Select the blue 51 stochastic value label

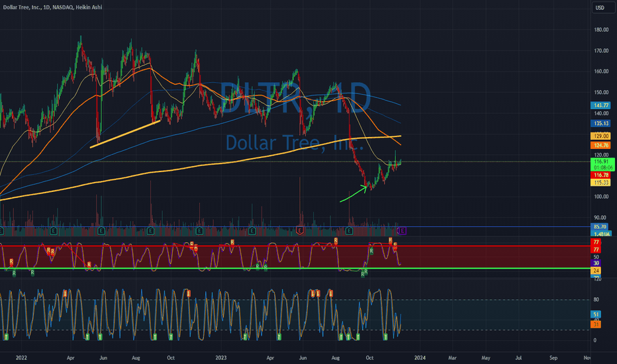tap(596, 314)
